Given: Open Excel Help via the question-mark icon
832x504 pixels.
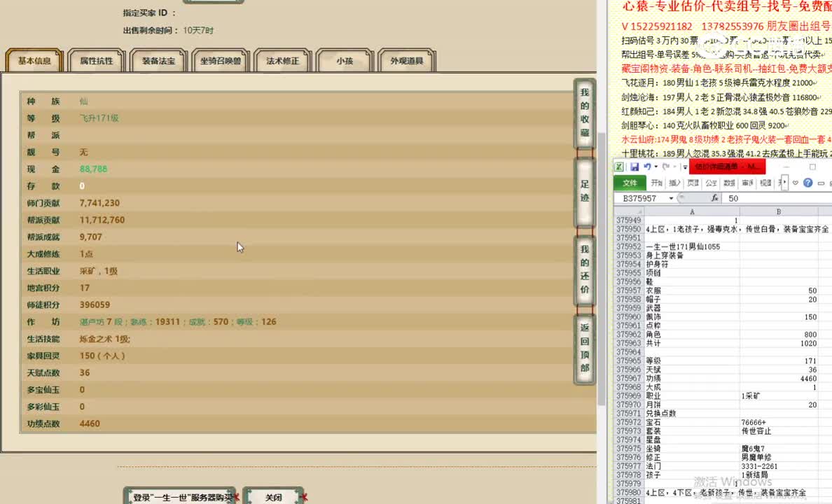Looking at the screenshot, I should (807, 183).
